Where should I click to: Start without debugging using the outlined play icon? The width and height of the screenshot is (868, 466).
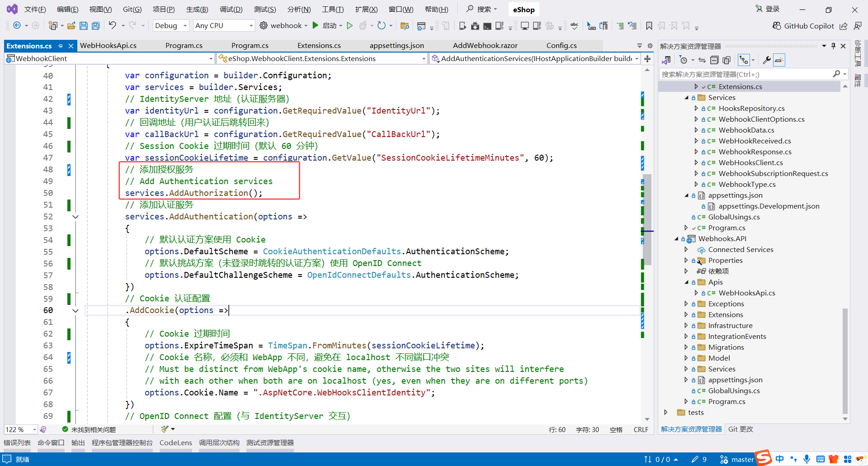(x=349, y=26)
